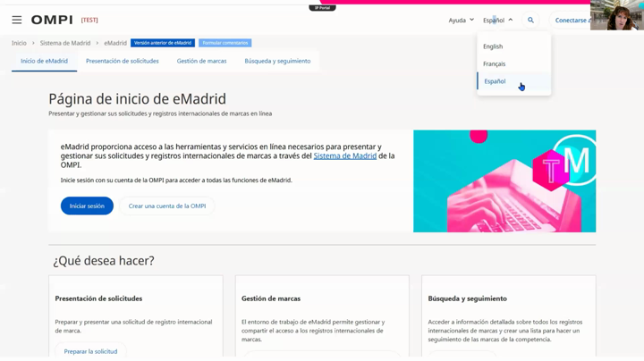The width and height of the screenshot is (644, 361).
Task: Click the magnifier search icon
Action: point(530,20)
